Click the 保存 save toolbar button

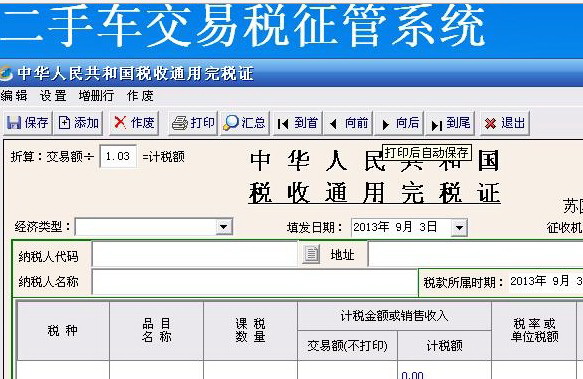[x=28, y=123]
